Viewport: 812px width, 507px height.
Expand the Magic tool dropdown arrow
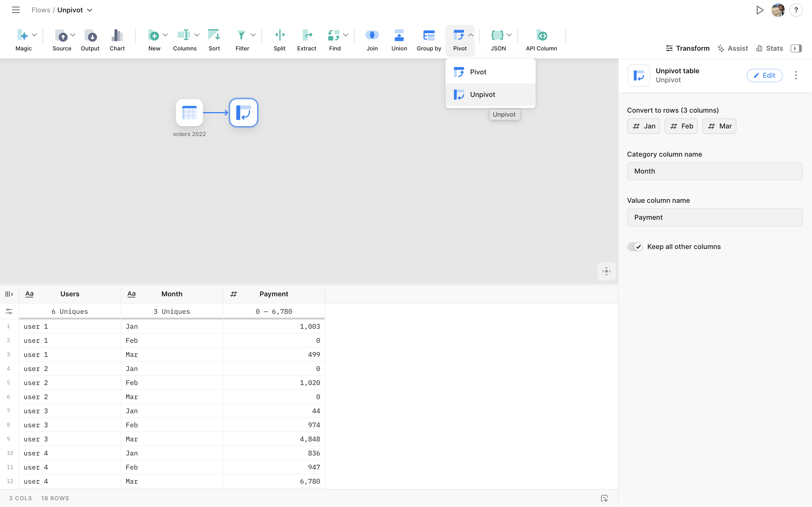point(34,35)
